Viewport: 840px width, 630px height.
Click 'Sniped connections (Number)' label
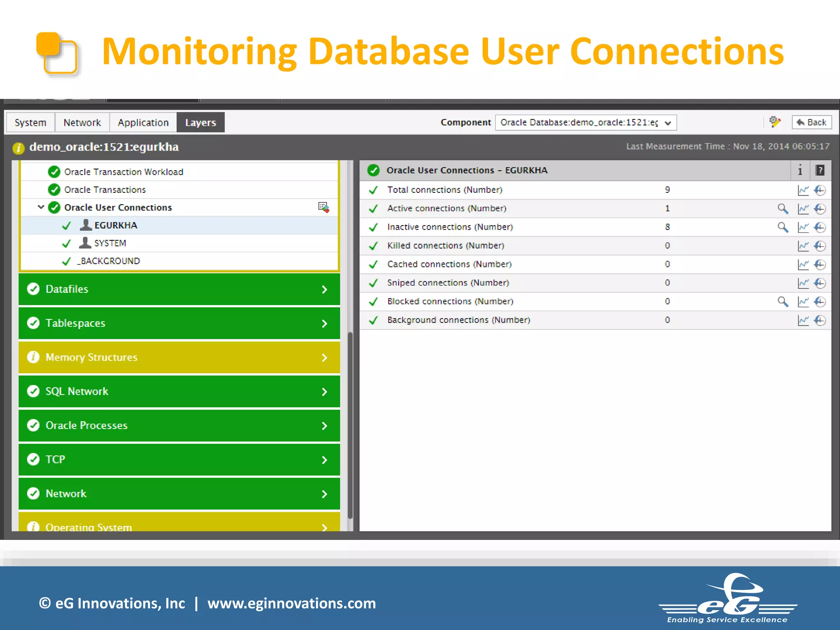point(448,283)
